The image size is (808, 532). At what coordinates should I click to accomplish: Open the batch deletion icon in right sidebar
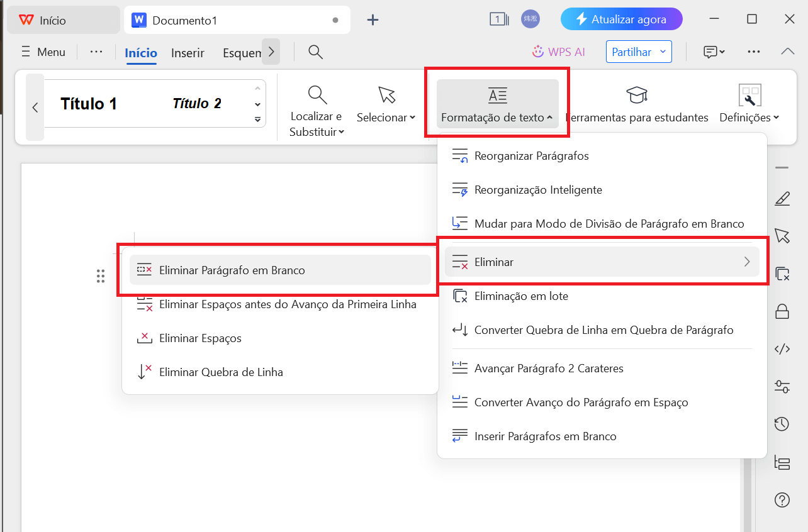tap(782, 274)
